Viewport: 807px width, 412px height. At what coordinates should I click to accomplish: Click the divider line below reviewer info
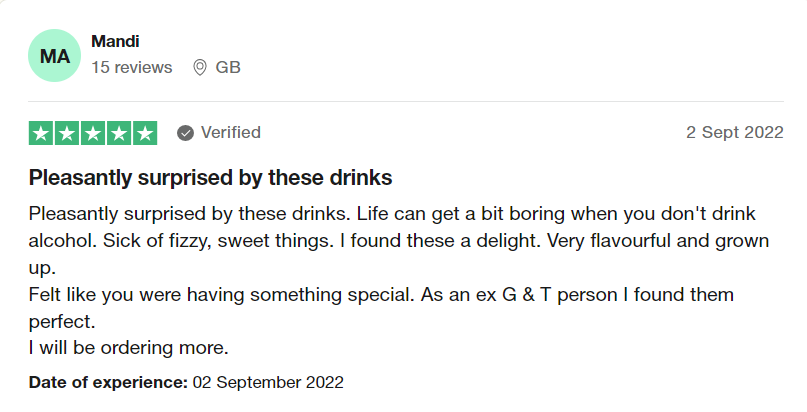pyautogui.click(x=406, y=101)
